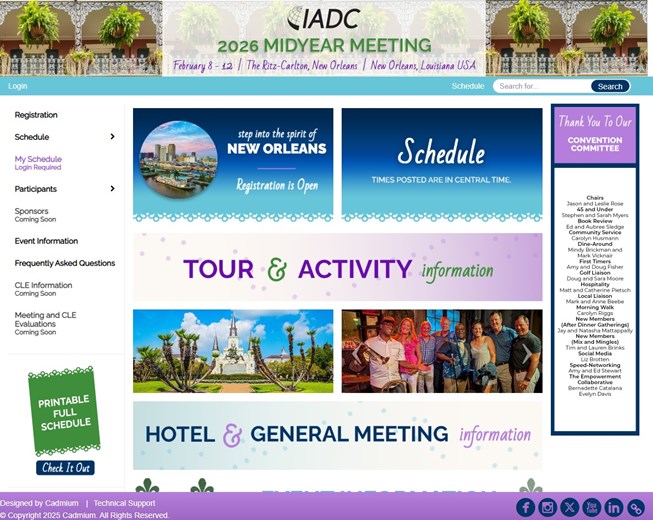653x520 pixels.
Task: Open Event Information in the sidebar
Action: [x=46, y=241]
